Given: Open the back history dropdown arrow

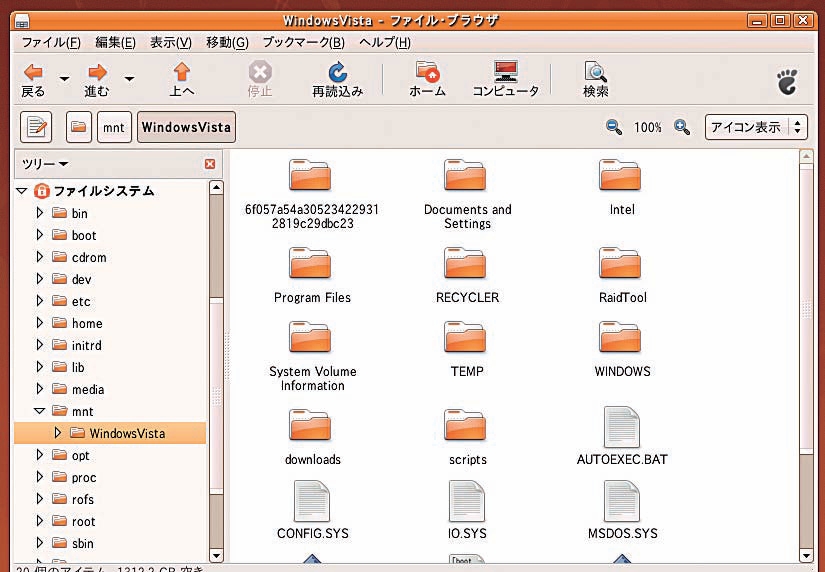Looking at the screenshot, I should (x=65, y=79).
